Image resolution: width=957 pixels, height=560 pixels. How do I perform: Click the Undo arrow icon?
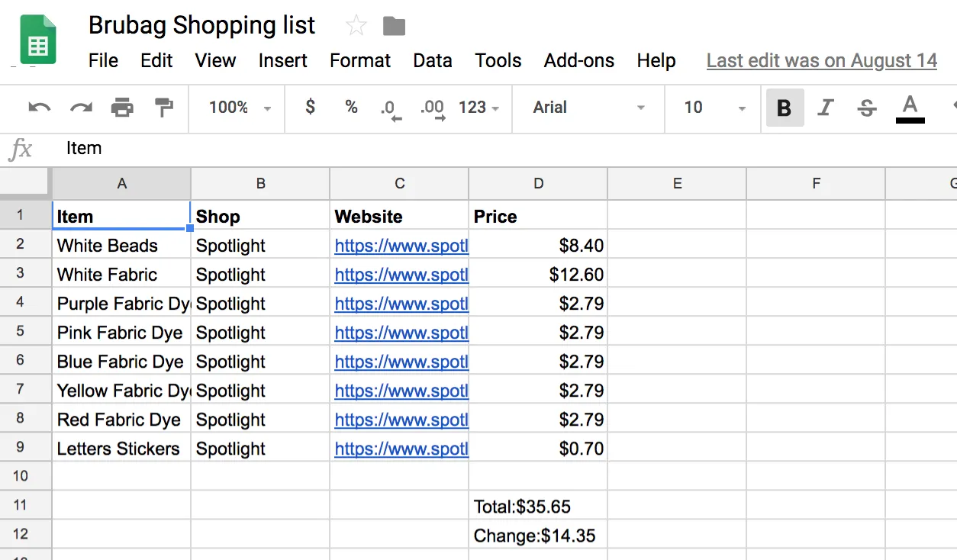[x=39, y=108]
